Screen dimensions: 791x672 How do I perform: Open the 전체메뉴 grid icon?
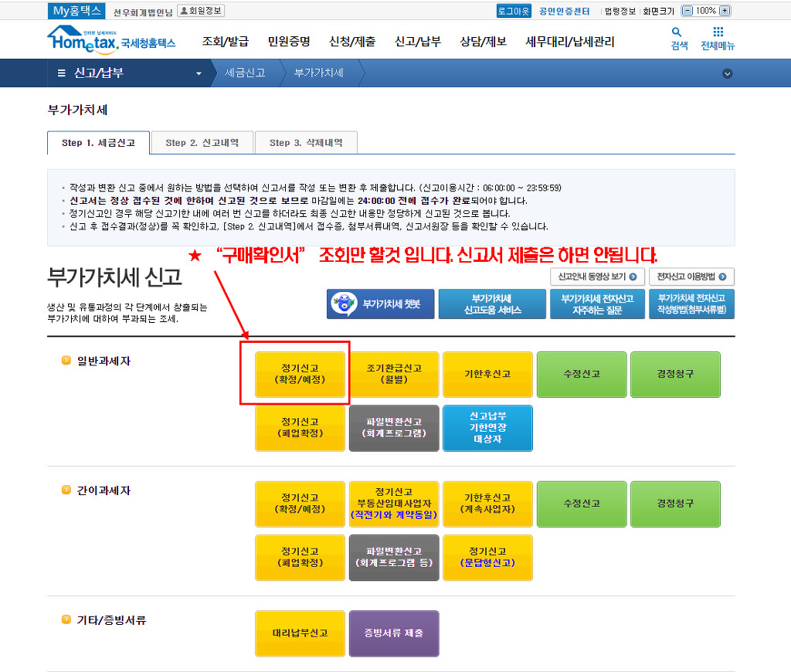pyautogui.click(x=718, y=32)
